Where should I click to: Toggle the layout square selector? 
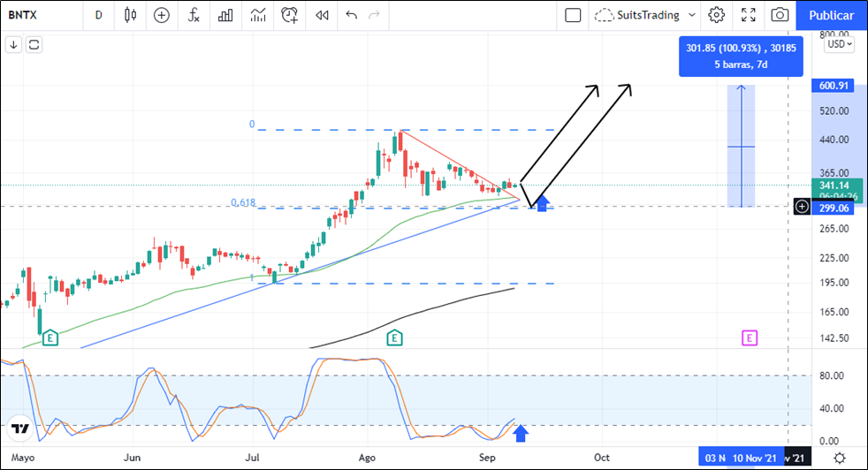pyautogui.click(x=573, y=15)
